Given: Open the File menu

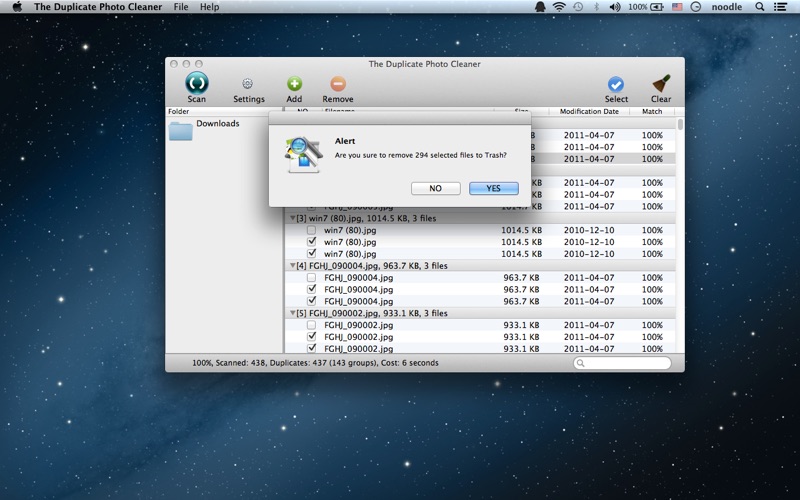Looking at the screenshot, I should coord(181,7).
